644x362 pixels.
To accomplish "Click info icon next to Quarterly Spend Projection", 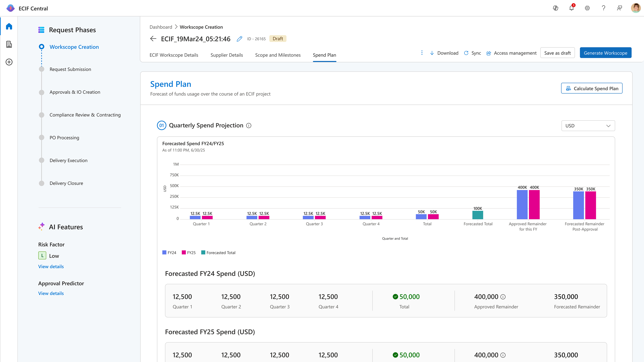I will coord(248,125).
